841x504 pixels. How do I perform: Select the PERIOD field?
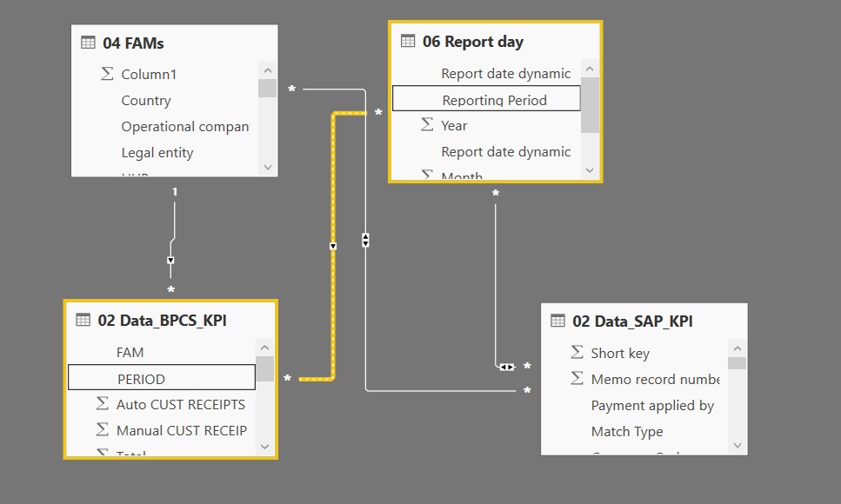(x=162, y=378)
